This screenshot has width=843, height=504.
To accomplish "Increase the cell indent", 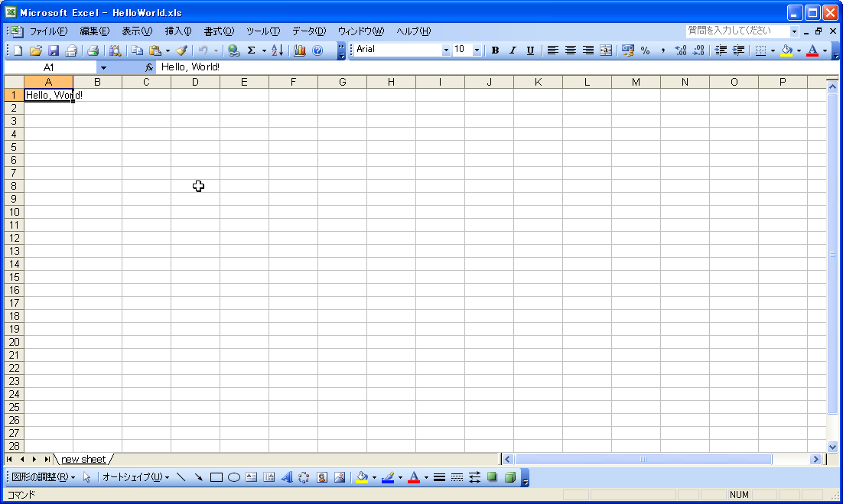I will pos(738,50).
